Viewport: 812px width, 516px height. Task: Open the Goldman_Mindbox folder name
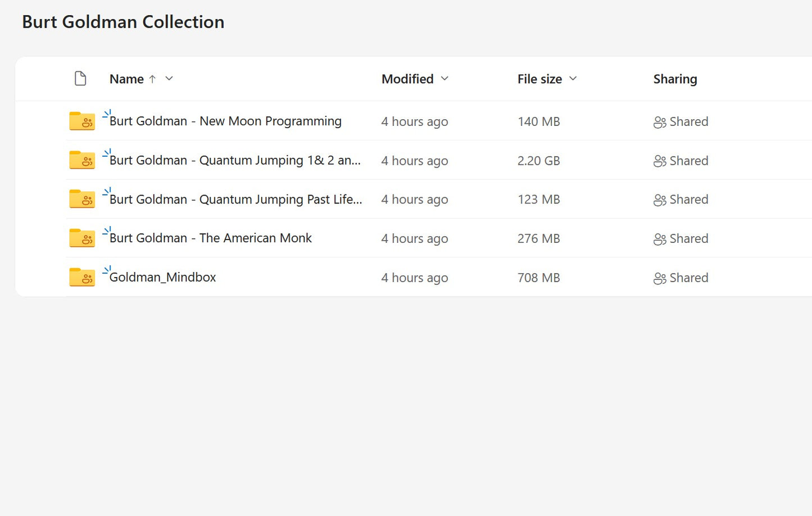tap(162, 278)
